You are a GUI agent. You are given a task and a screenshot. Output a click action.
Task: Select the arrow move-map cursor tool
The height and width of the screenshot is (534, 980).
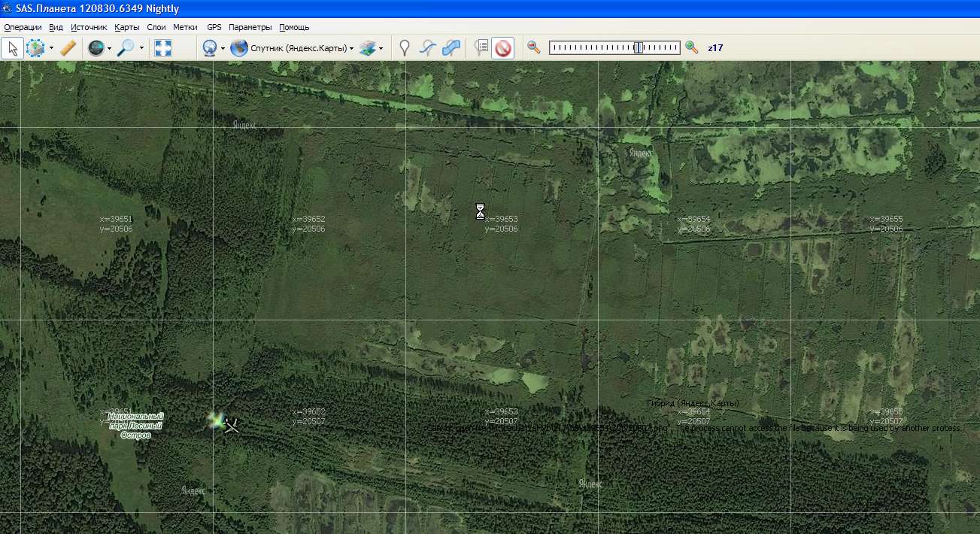point(12,48)
